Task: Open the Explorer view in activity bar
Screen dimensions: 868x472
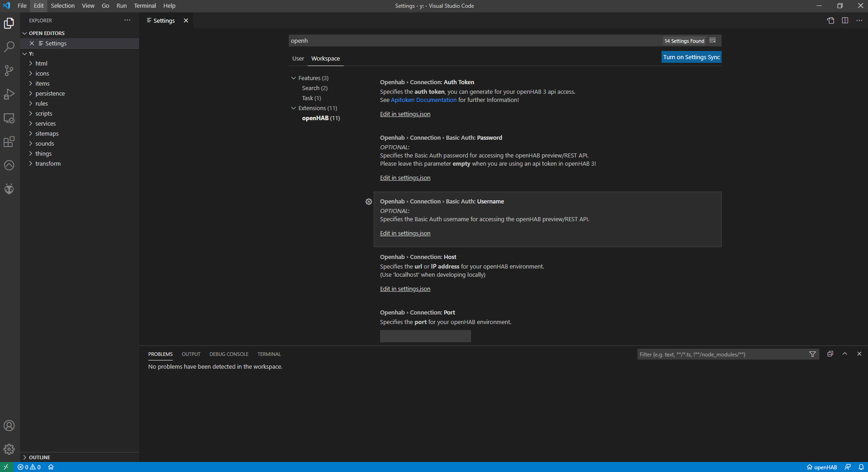Action: (x=9, y=23)
